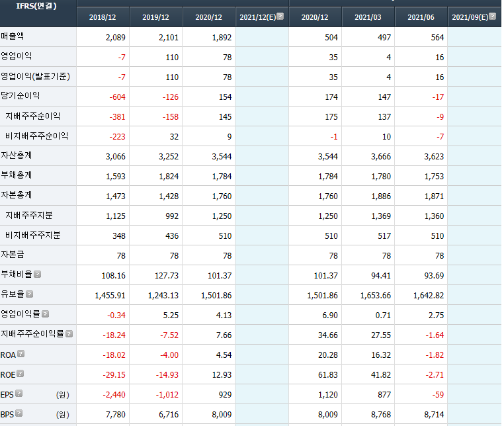Select the 2021/03 quarterly column header
The height and width of the screenshot is (426, 504).
368,17
